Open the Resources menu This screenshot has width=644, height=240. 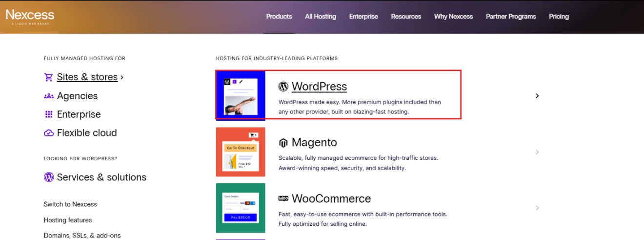click(x=406, y=16)
